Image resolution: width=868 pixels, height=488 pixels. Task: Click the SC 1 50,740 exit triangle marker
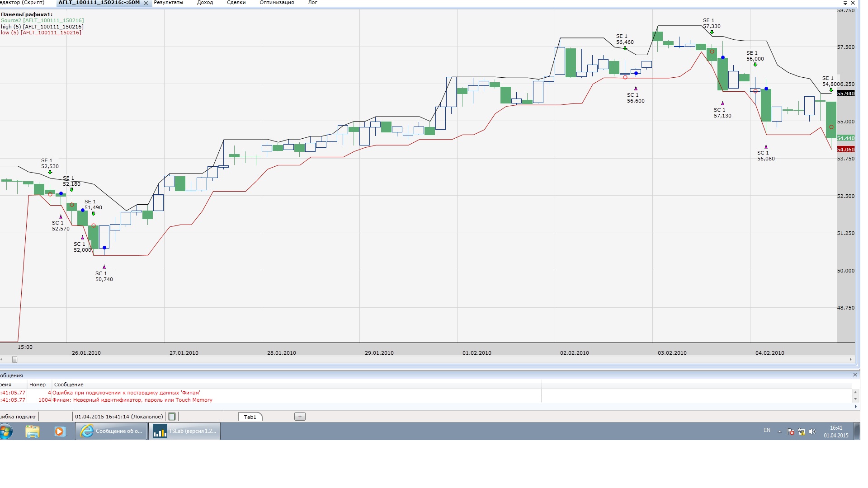[x=104, y=267]
